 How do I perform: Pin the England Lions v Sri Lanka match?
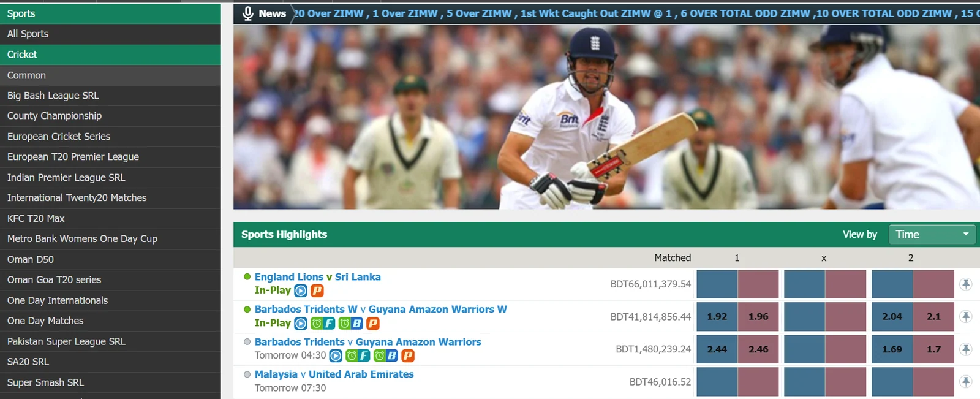coord(966,284)
